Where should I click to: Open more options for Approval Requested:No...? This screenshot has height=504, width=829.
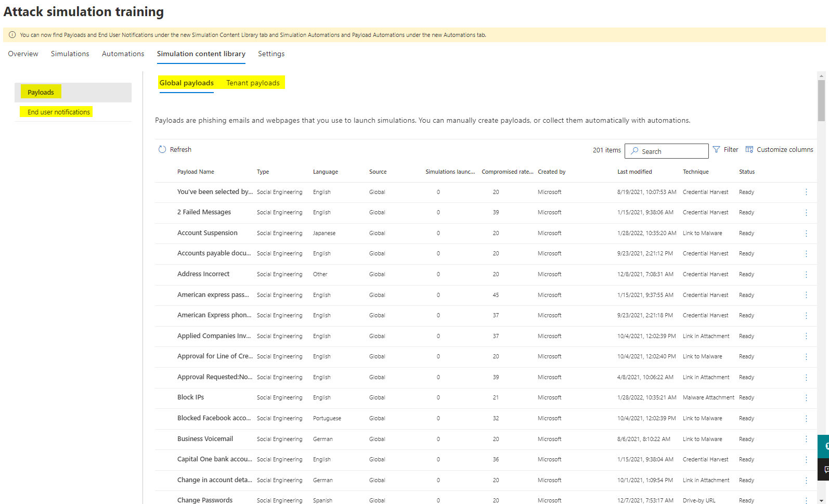coord(806,378)
